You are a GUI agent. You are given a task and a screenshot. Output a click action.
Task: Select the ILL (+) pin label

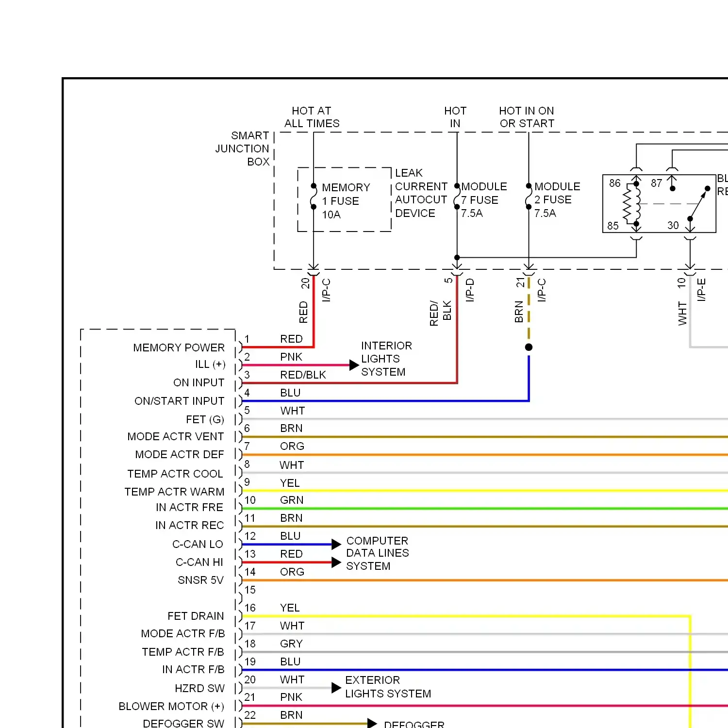coord(210,364)
